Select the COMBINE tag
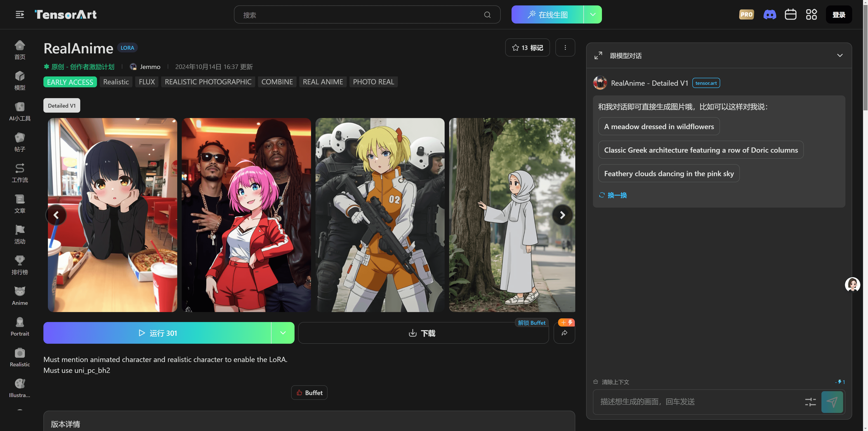The width and height of the screenshot is (868, 431). [277, 82]
